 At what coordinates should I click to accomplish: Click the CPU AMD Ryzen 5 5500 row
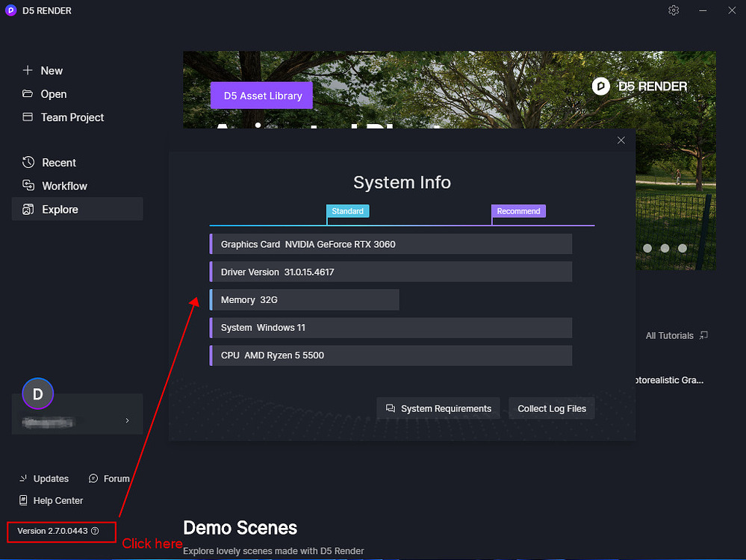[x=391, y=355]
